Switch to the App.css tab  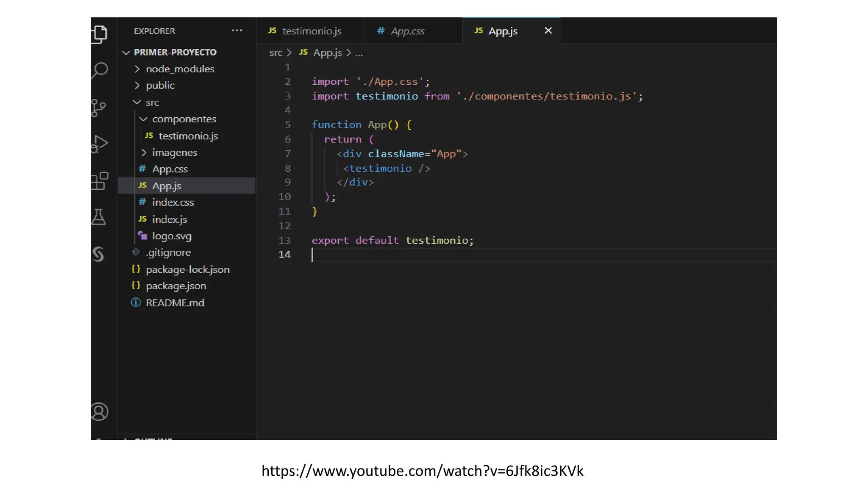(x=414, y=31)
